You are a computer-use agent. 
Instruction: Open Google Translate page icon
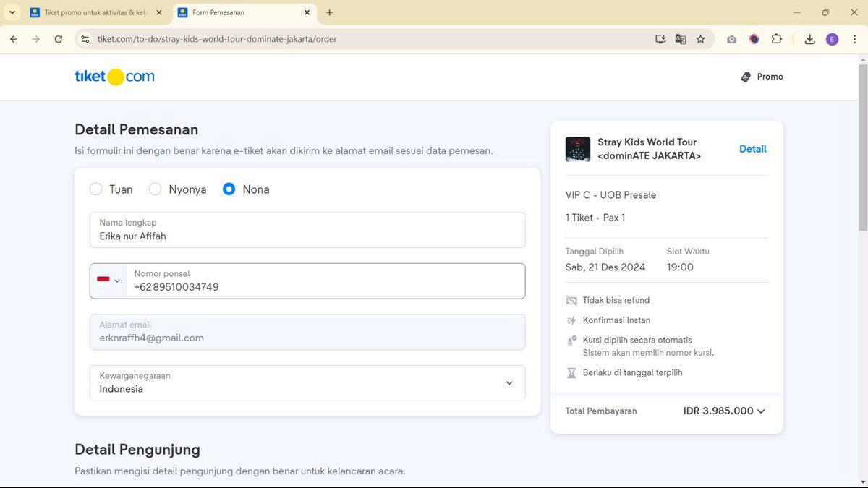681,39
